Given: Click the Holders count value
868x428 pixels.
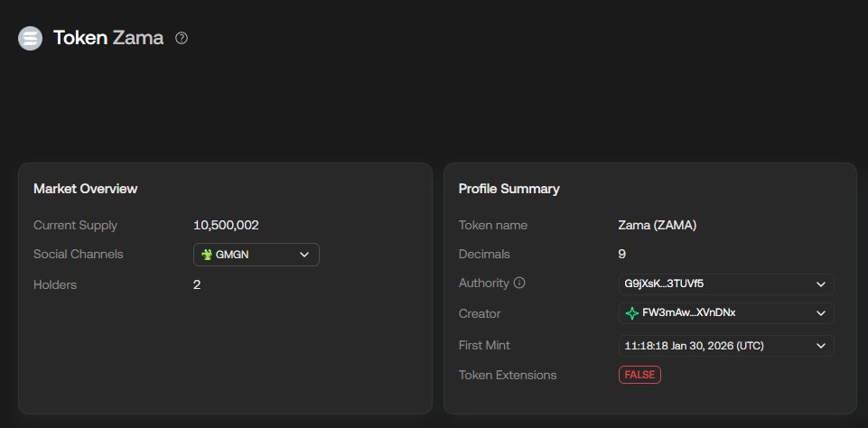Looking at the screenshot, I should pyautogui.click(x=197, y=284).
